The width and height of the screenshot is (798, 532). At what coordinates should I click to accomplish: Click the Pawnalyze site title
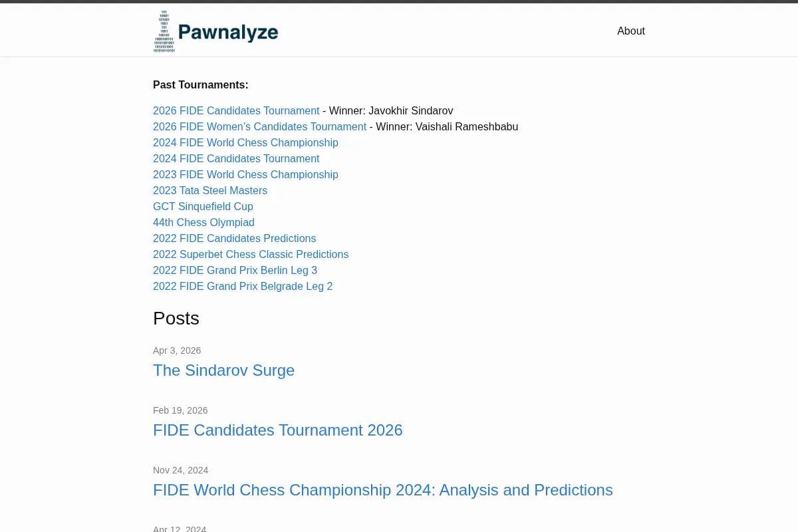click(228, 32)
